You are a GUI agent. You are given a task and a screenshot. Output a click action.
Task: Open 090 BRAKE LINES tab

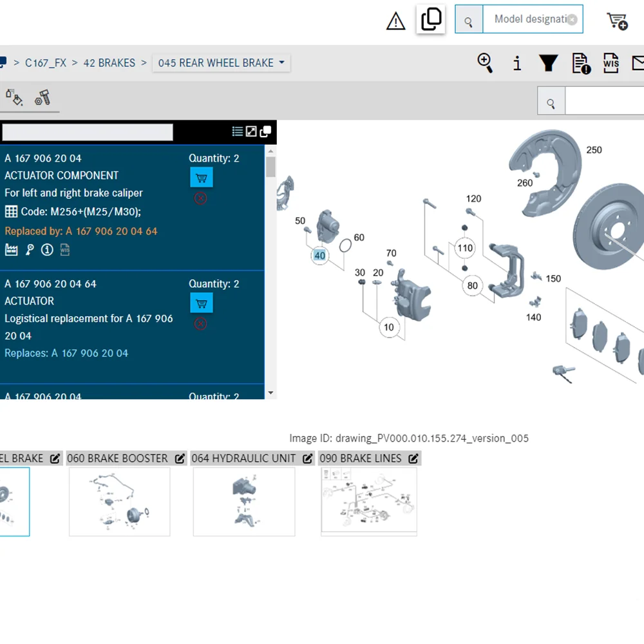(361, 459)
